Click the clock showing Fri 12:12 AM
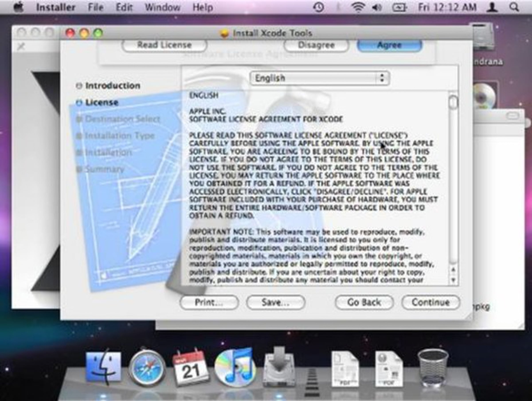Screen dimensions: 532x401 point(447,8)
